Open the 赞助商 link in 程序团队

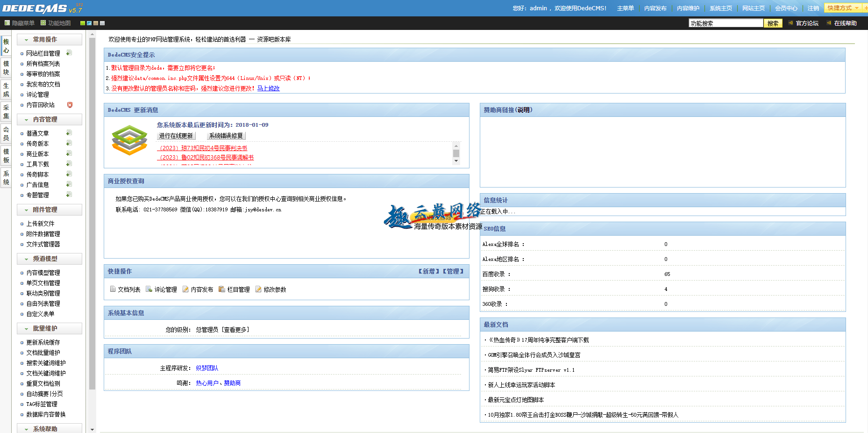click(x=232, y=383)
